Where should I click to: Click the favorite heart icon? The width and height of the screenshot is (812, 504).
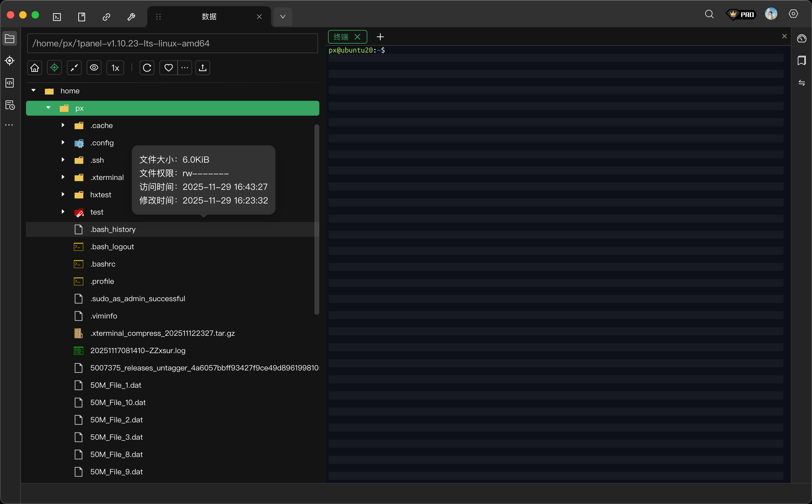tap(168, 68)
